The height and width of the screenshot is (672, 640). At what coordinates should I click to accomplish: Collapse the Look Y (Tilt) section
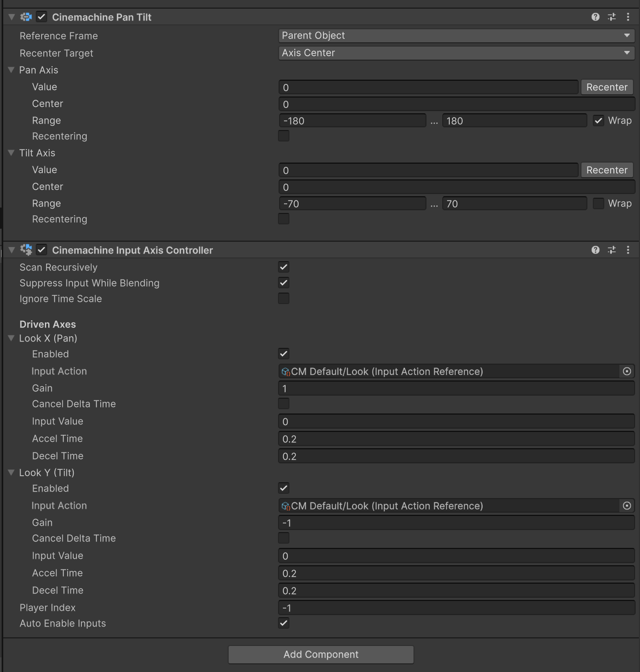(x=11, y=473)
